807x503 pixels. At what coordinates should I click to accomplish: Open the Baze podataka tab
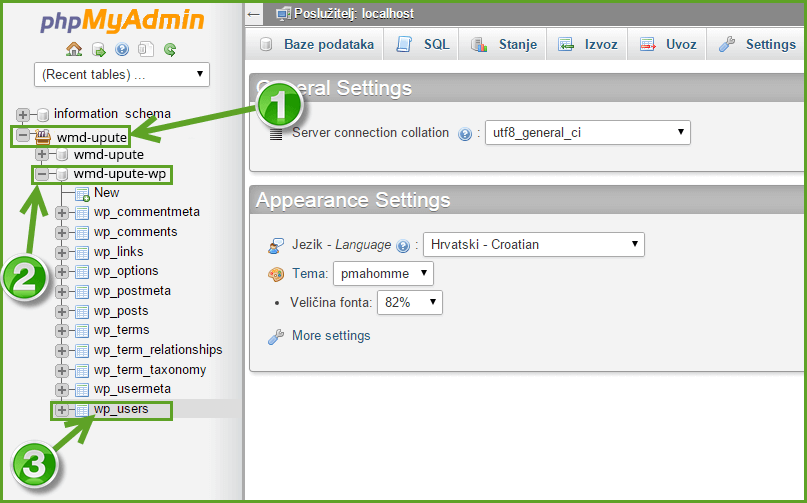(x=314, y=45)
